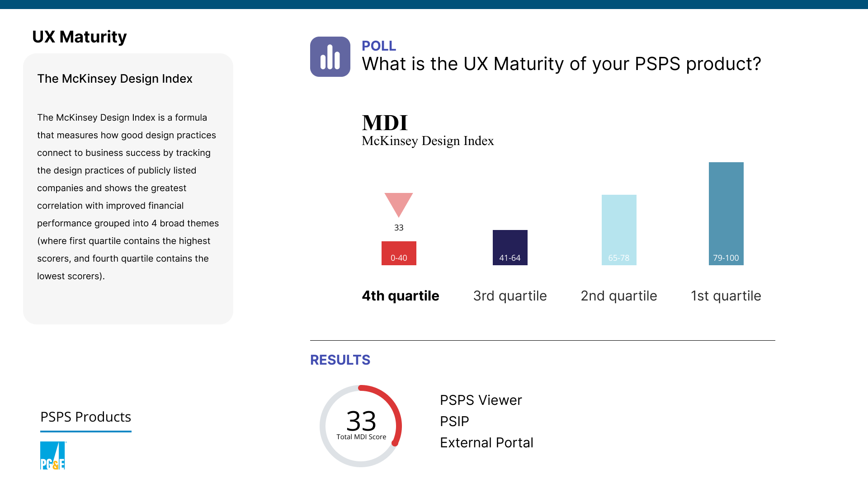Image resolution: width=868 pixels, height=488 pixels.
Task: Click the 4th quartile label
Action: click(x=401, y=296)
